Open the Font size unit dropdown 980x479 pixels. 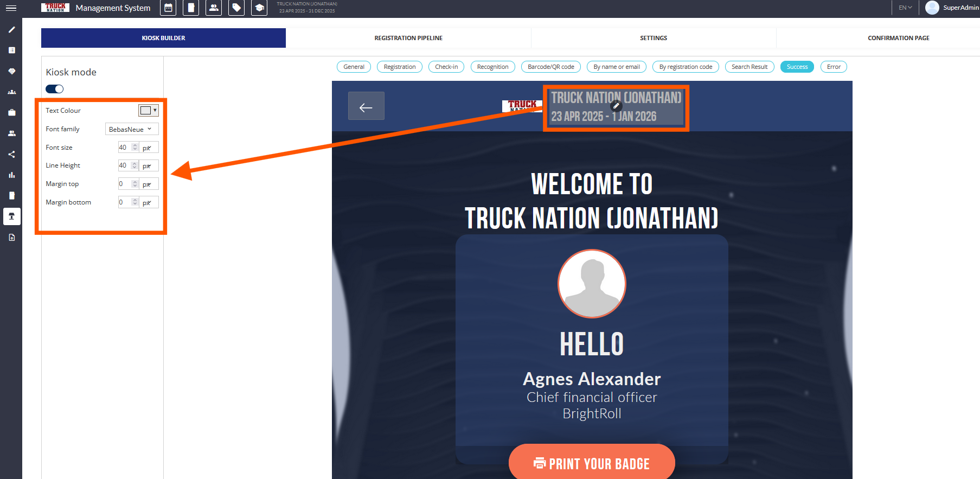(x=149, y=148)
